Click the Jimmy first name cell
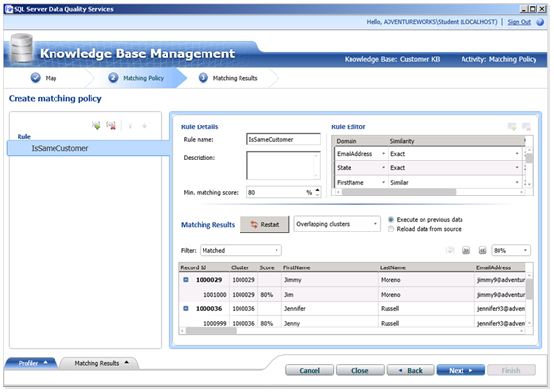Viewport: 554px width, 392px height. pyautogui.click(x=330, y=280)
